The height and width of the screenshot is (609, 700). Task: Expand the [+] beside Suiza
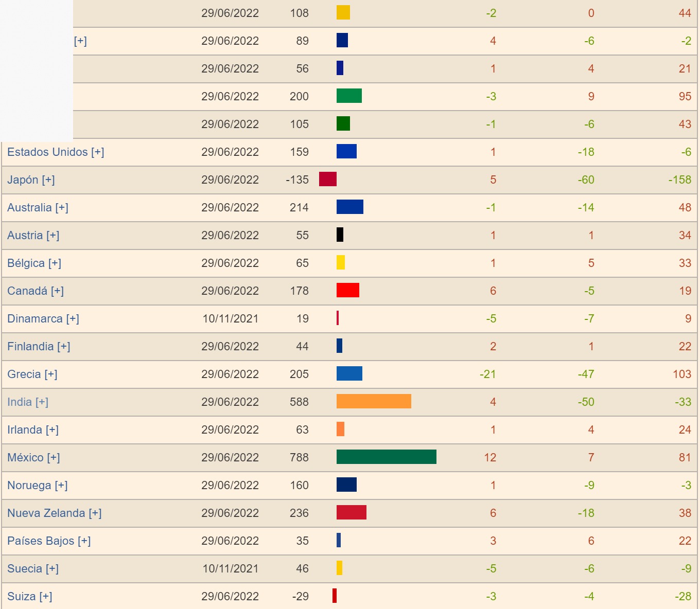(x=46, y=597)
